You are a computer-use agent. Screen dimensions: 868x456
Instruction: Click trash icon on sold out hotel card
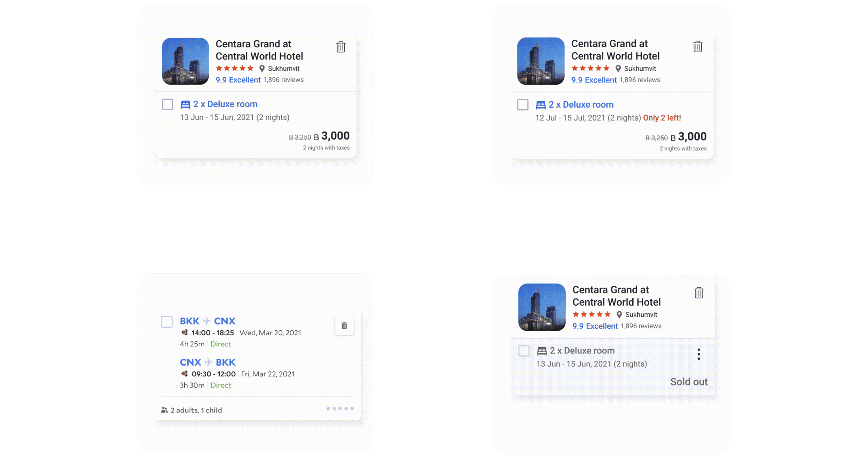coord(698,293)
